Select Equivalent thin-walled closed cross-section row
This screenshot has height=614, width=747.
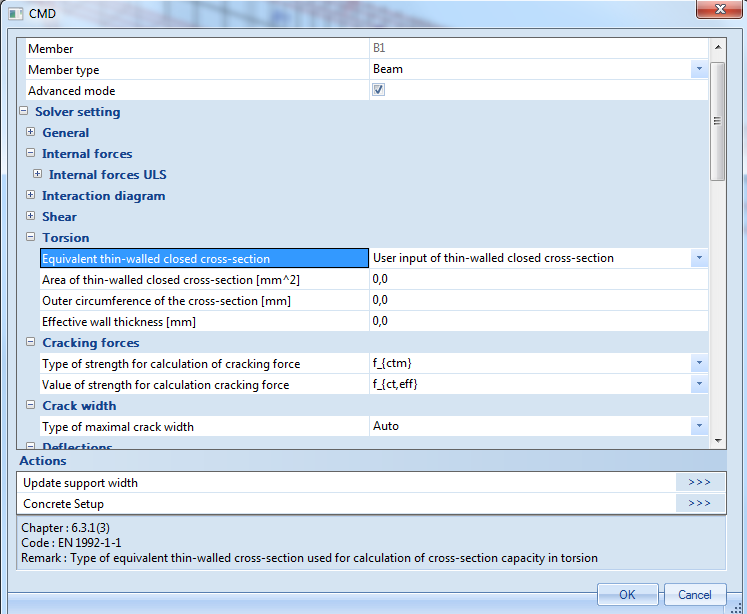click(204, 258)
